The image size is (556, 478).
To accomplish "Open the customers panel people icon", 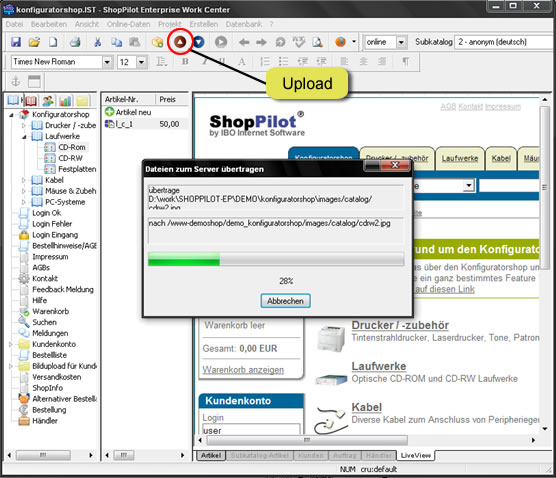I will pos(48,101).
